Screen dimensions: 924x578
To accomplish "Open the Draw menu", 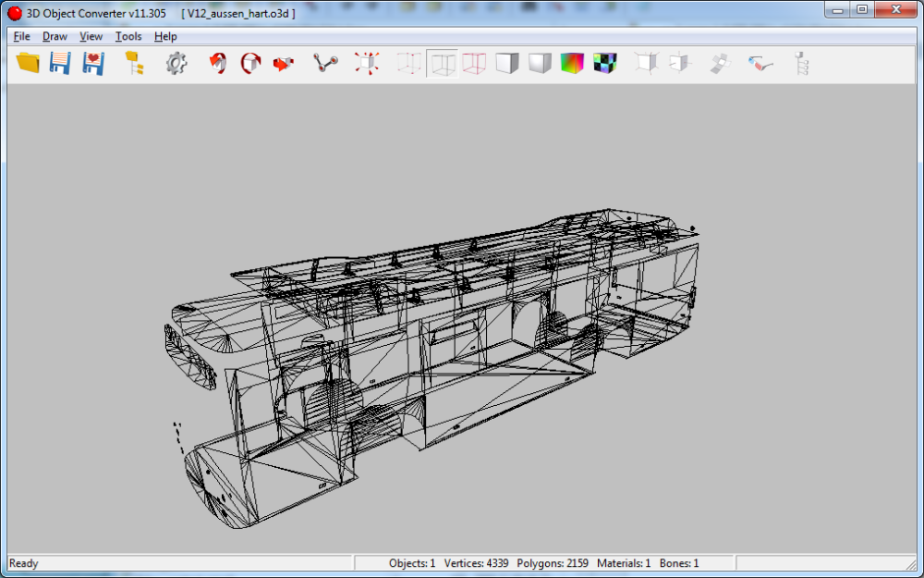I will coord(55,36).
